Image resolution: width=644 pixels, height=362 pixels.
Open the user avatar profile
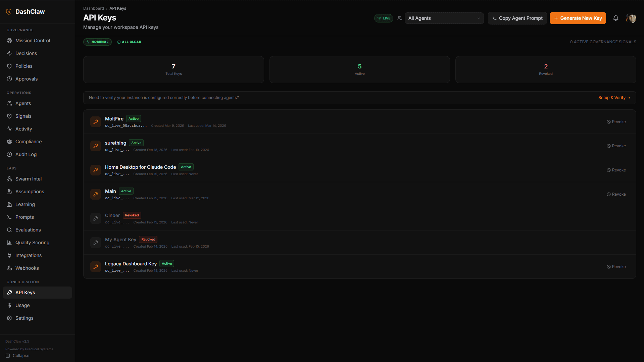(x=631, y=18)
